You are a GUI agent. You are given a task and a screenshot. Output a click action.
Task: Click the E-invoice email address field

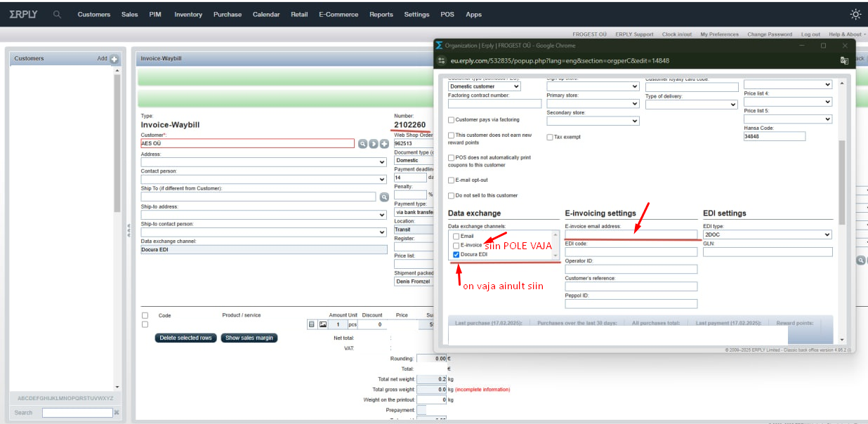point(631,234)
